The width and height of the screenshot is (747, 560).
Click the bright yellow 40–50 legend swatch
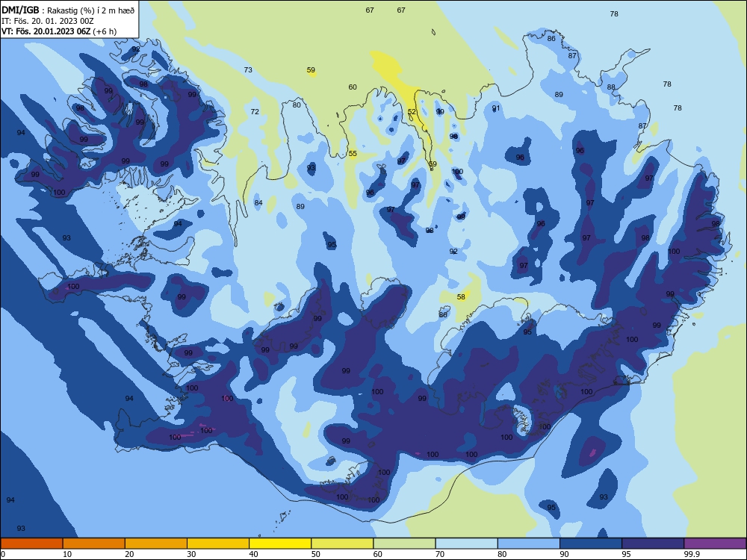[280, 544]
